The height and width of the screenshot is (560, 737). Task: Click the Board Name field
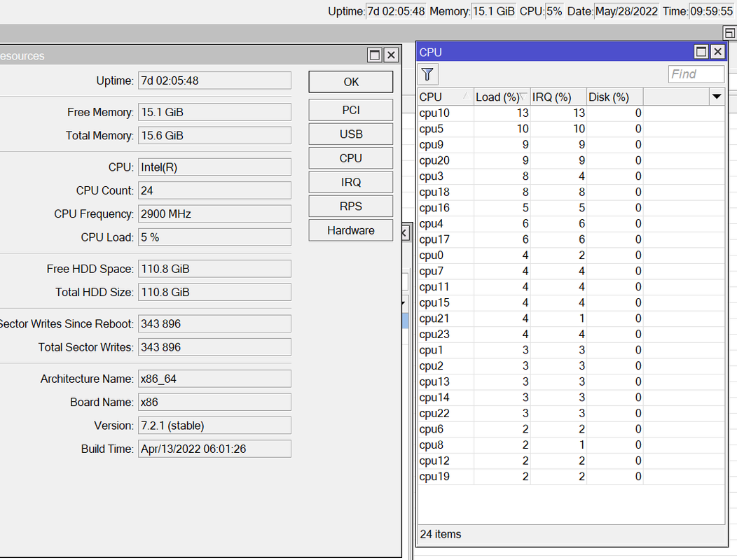[214, 402]
